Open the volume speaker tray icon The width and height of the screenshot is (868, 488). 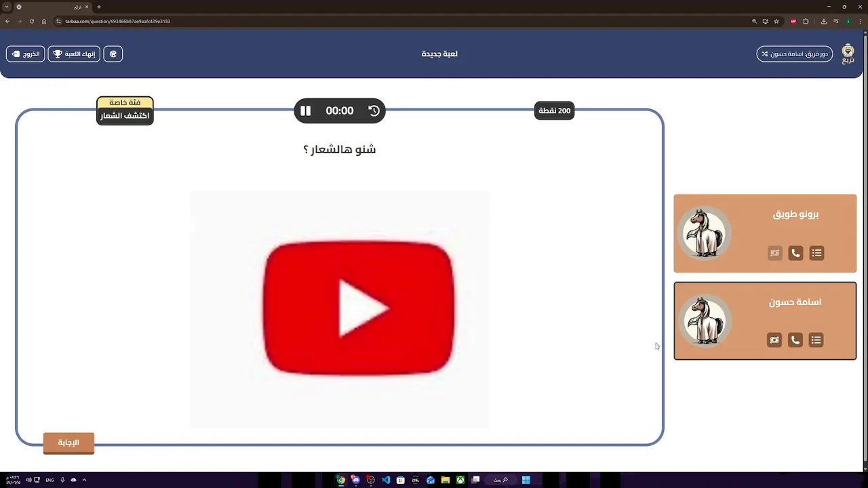(28, 480)
